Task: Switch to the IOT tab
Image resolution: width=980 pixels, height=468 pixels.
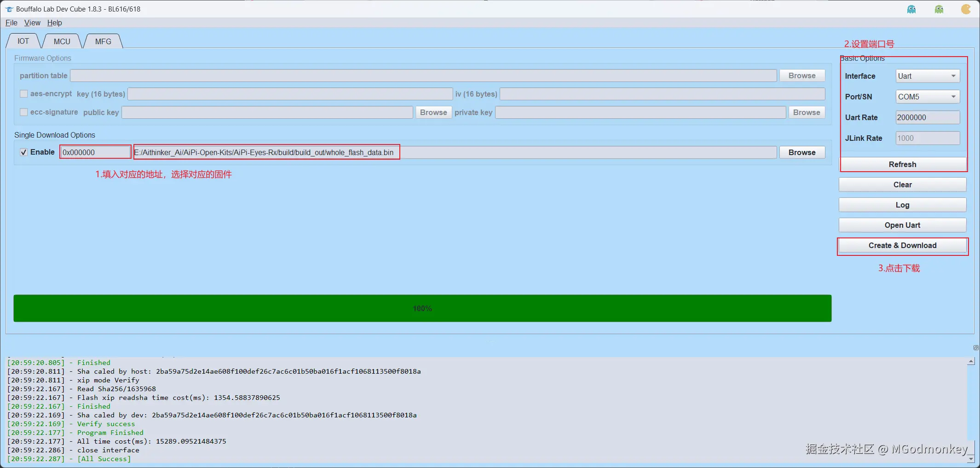Action: click(23, 41)
